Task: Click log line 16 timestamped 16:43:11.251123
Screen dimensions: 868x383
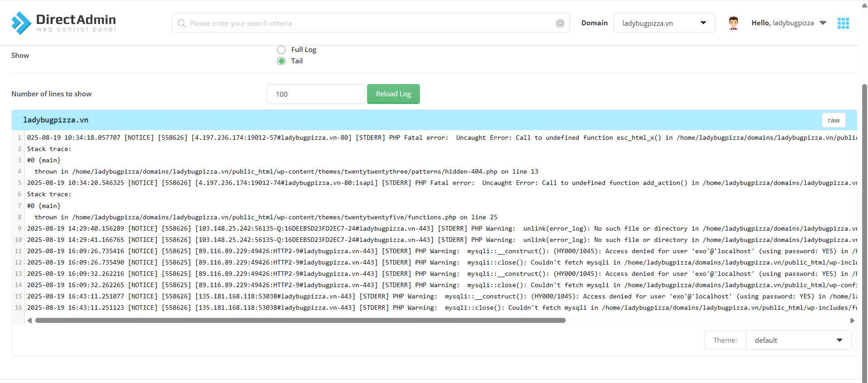Action: pos(442,307)
